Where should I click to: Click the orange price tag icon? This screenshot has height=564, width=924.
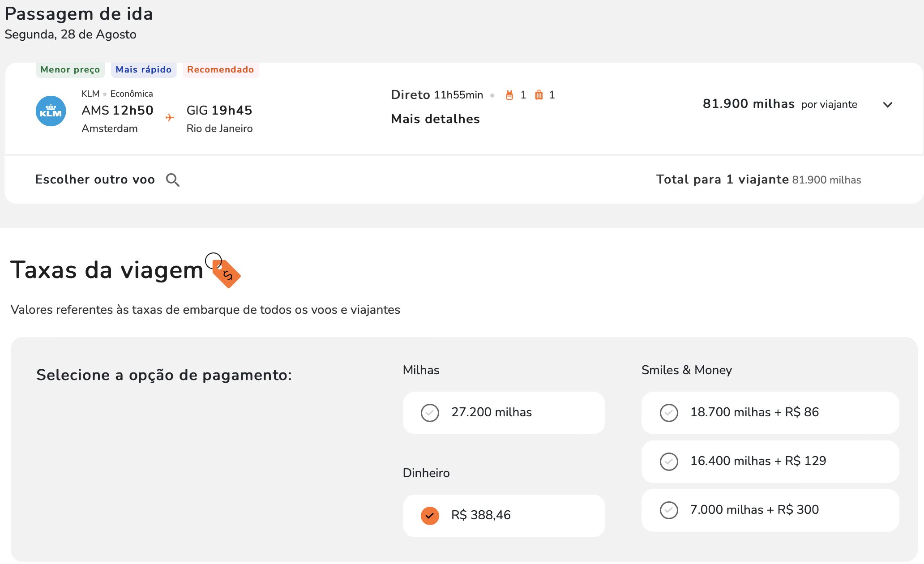(x=226, y=273)
